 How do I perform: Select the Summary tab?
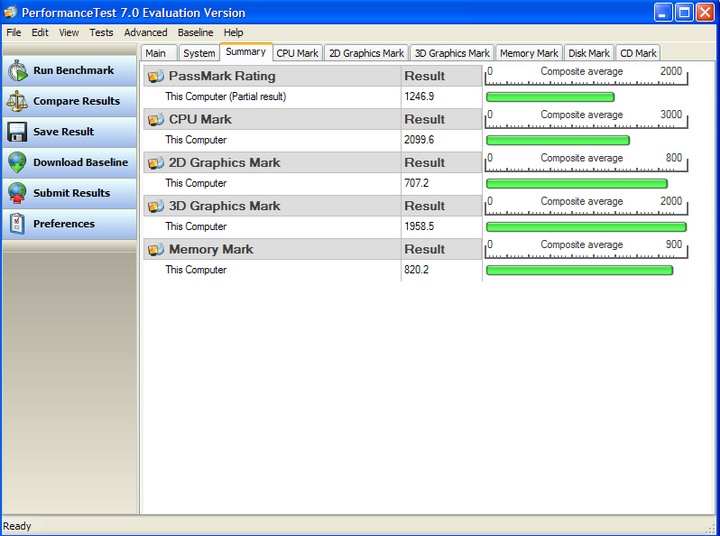click(x=246, y=52)
